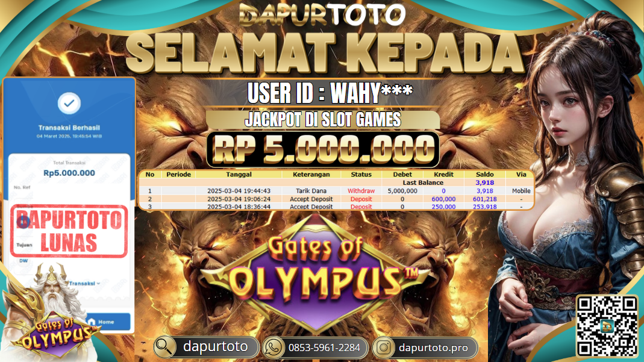This screenshot has width=644, height=362.
Task: Click the Gates of Olympus center logo
Action: coord(316,274)
